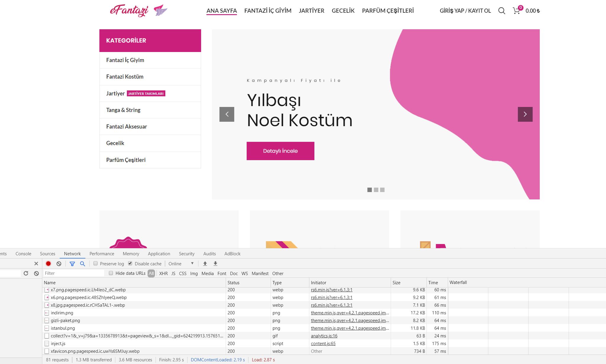Open the shopping cart icon

point(516,11)
